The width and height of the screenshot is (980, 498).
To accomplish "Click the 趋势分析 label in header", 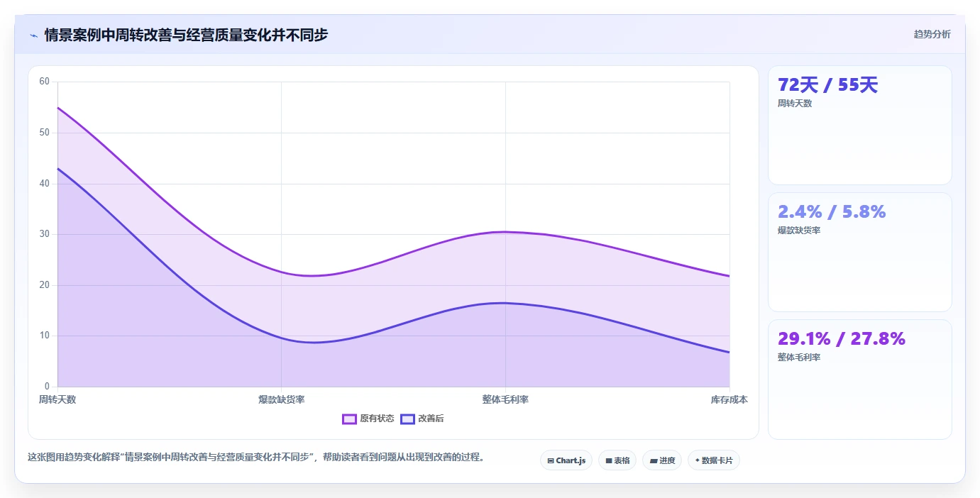I will click(x=932, y=34).
